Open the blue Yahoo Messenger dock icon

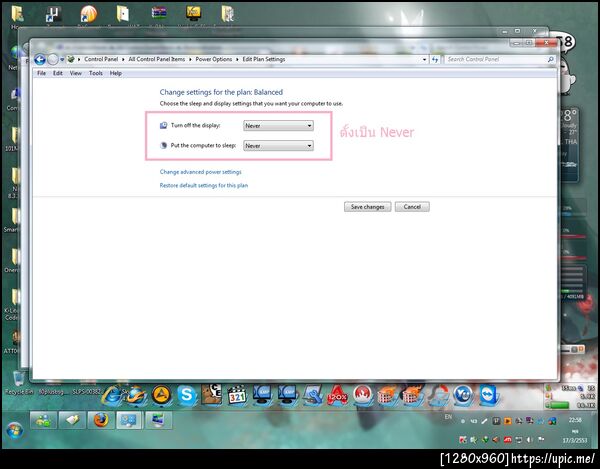tap(463, 396)
